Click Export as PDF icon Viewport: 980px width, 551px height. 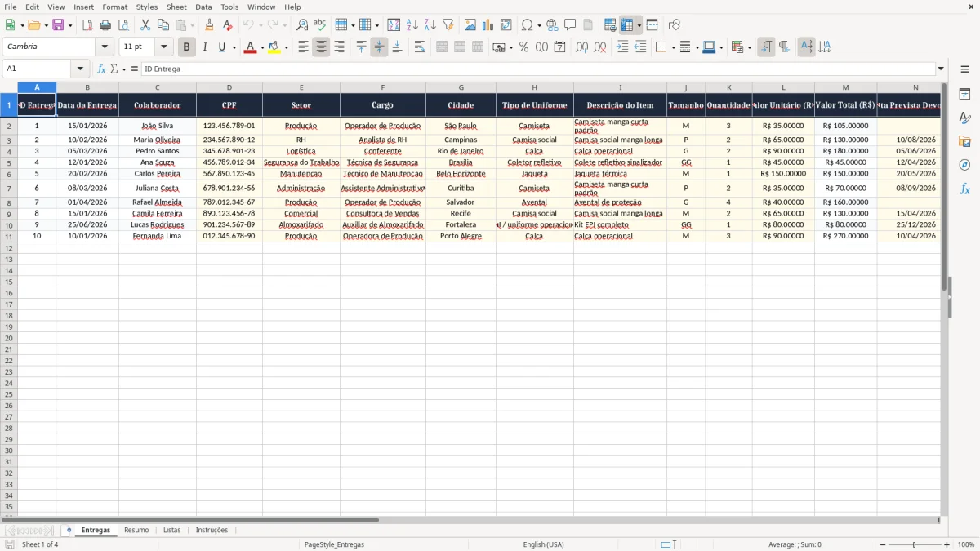pyautogui.click(x=87, y=25)
